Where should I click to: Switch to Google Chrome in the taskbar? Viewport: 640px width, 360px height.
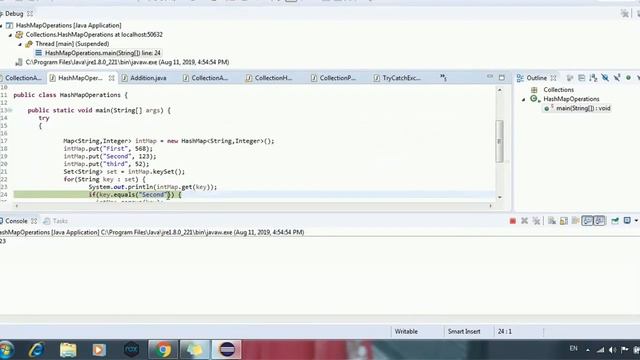pos(163,350)
